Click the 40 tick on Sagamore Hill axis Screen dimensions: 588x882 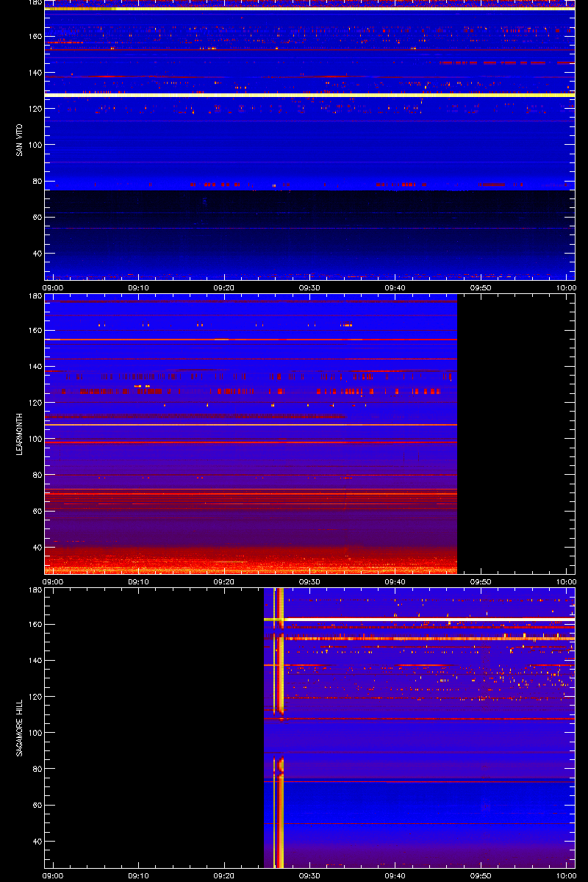pos(36,842)
